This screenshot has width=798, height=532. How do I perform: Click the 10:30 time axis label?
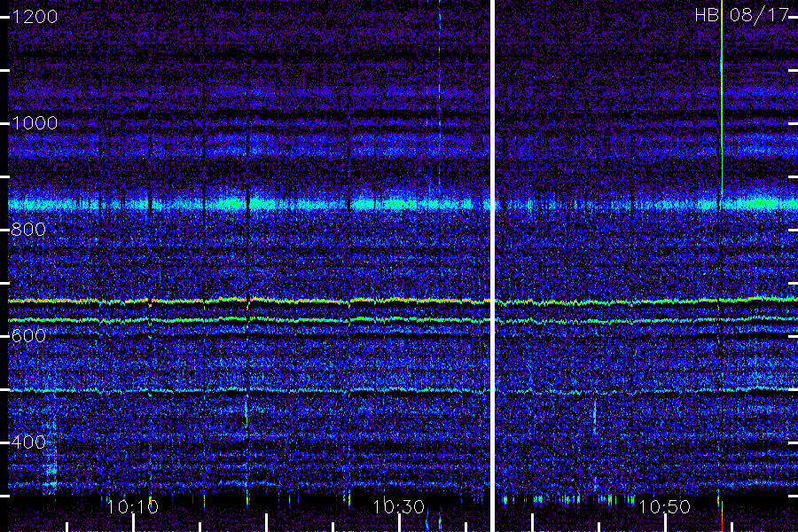point(398,506)
